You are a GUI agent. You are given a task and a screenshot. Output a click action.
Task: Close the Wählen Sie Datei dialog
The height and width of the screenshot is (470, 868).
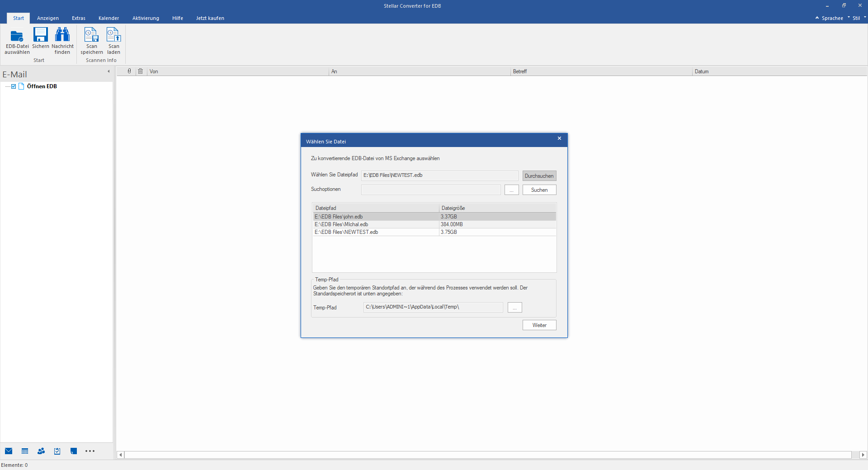tap(559, 138)
